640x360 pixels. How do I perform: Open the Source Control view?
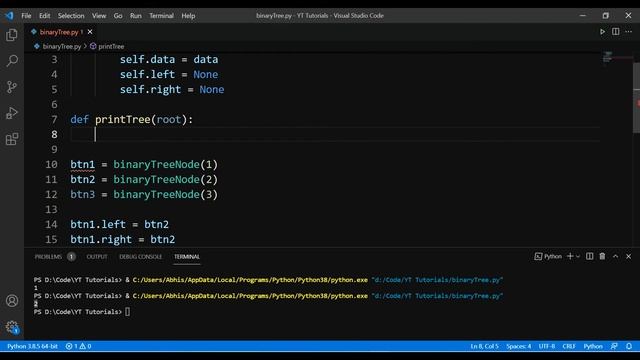tap(12, 87)
